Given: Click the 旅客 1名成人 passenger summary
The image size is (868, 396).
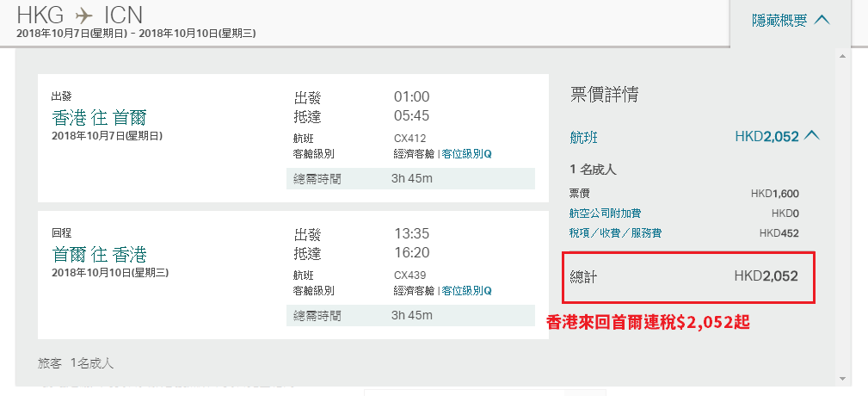Looking at the screenshot, I should (x=76, y=363).
